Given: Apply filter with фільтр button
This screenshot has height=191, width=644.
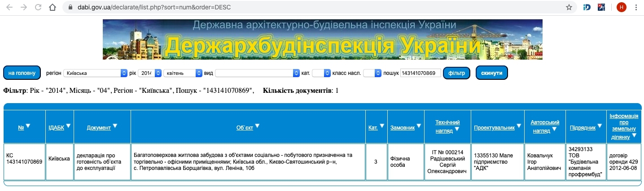Looking at the screenshot, I should point(456,73).
